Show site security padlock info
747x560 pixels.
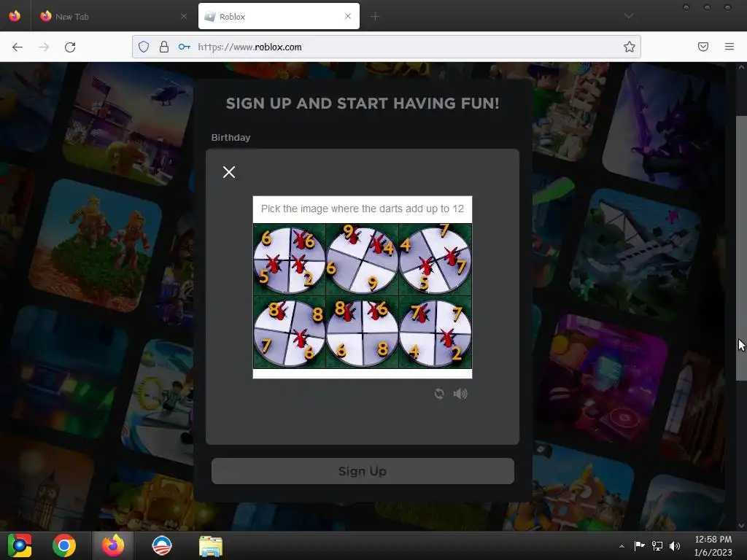click(x=164, y=47)
